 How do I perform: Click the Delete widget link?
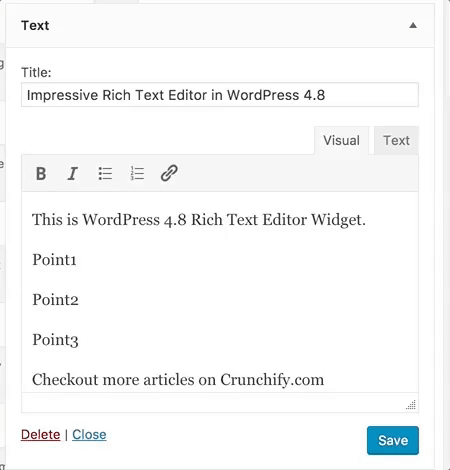click(x=41, y=435)
